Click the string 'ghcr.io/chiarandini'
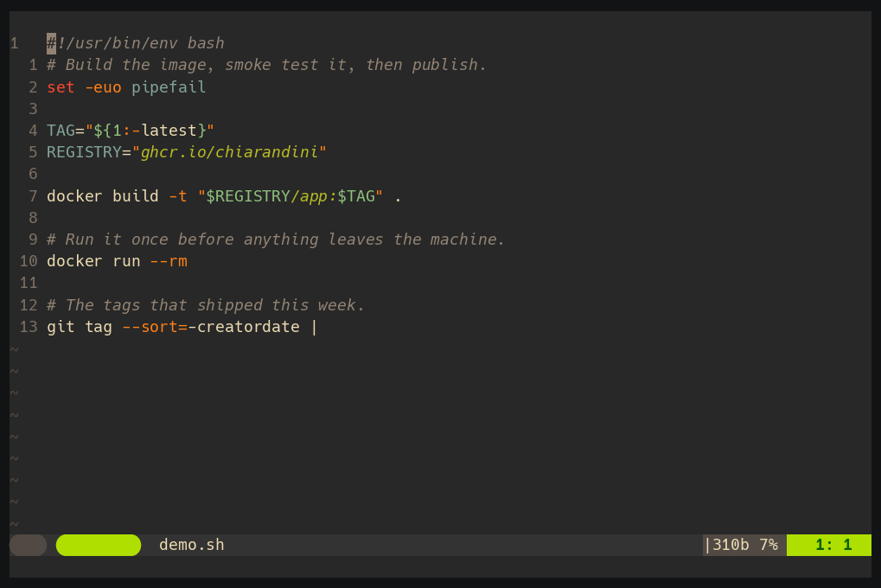This screenshot has width=881, height=588. coord(229,152)
